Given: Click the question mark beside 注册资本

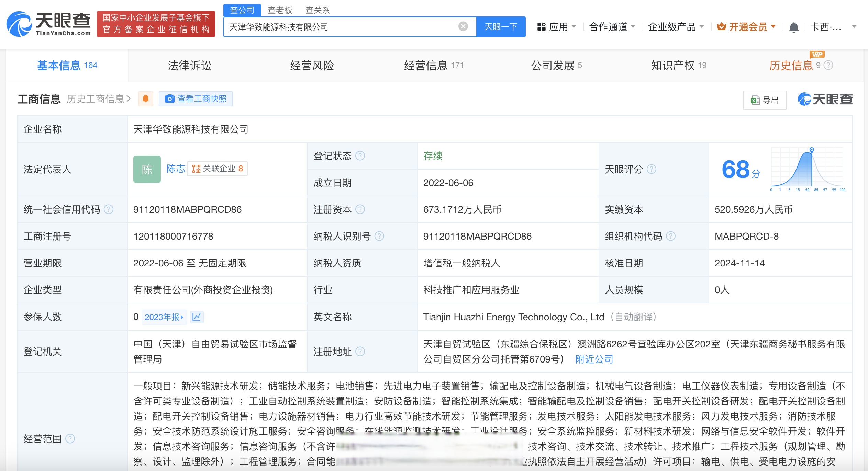Looking at the screenshot, I should tap(360, 209).
